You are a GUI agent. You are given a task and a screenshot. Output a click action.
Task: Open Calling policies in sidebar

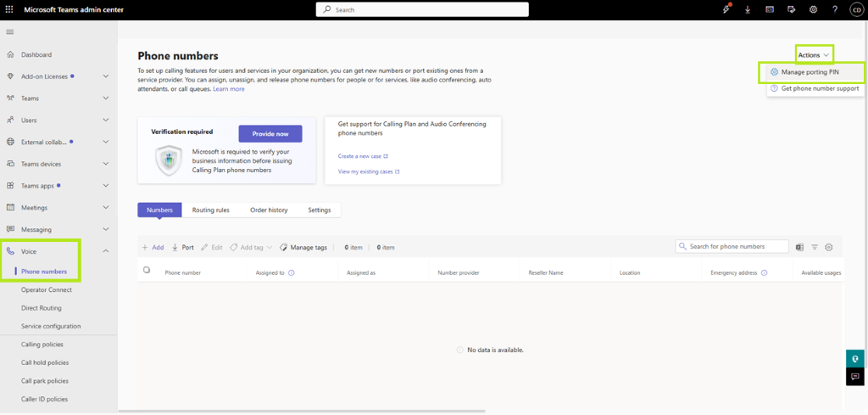tap(42, 345)
